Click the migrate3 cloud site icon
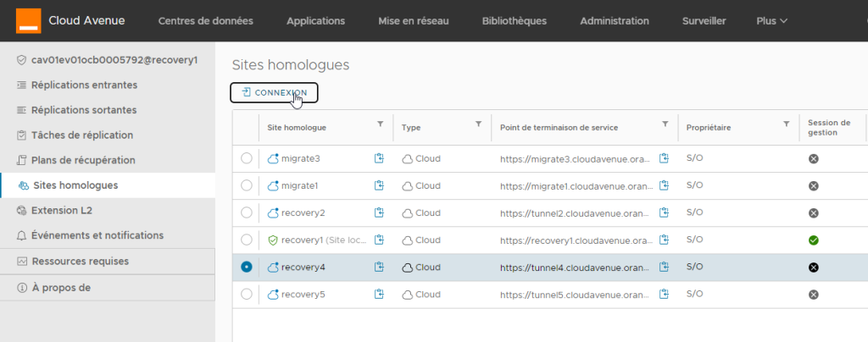868x342 pixels. (273, 158)
